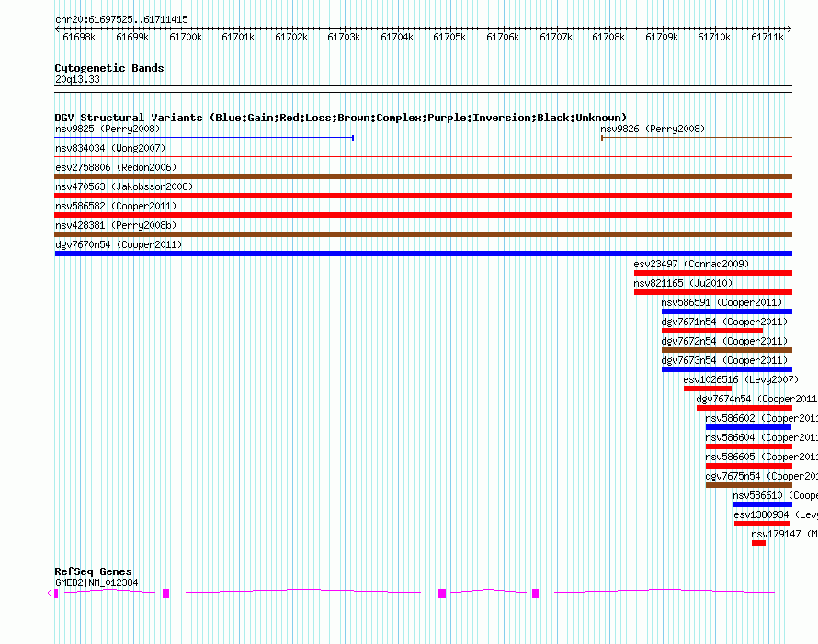The height and width of the screenshot is (644, 818).
Task: Click the 61701k ruler tick label
Action: (x=238, y=37)
